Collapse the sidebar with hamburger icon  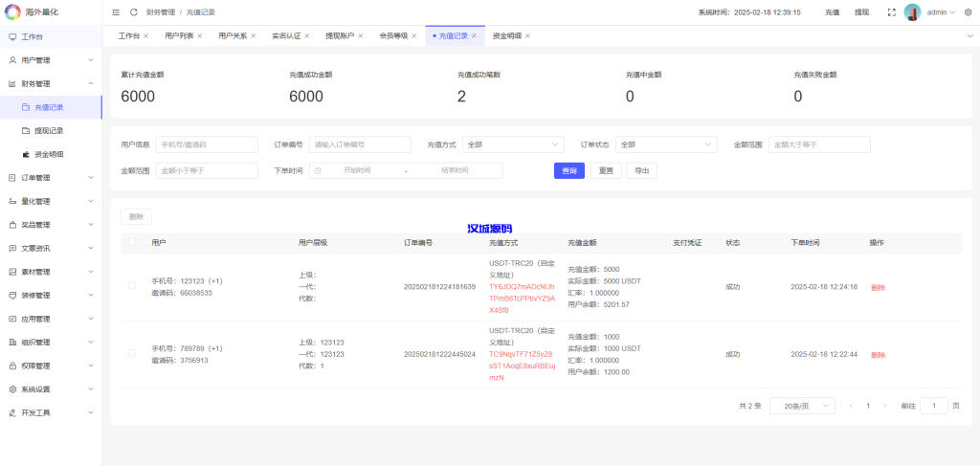116,12
